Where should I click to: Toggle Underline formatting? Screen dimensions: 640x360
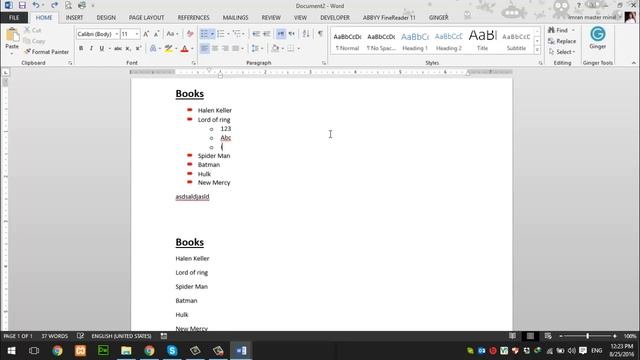102,49
